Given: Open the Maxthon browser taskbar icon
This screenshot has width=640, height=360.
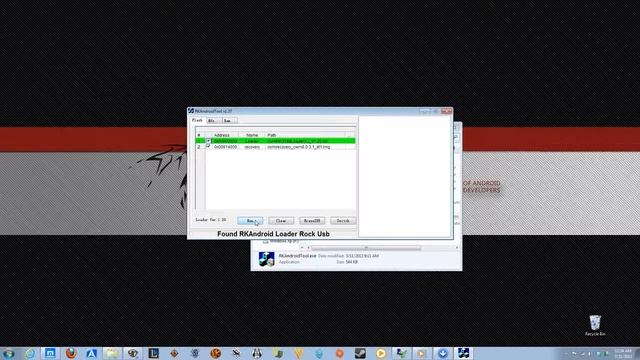Looking at the screenshot, I should 50,353.
